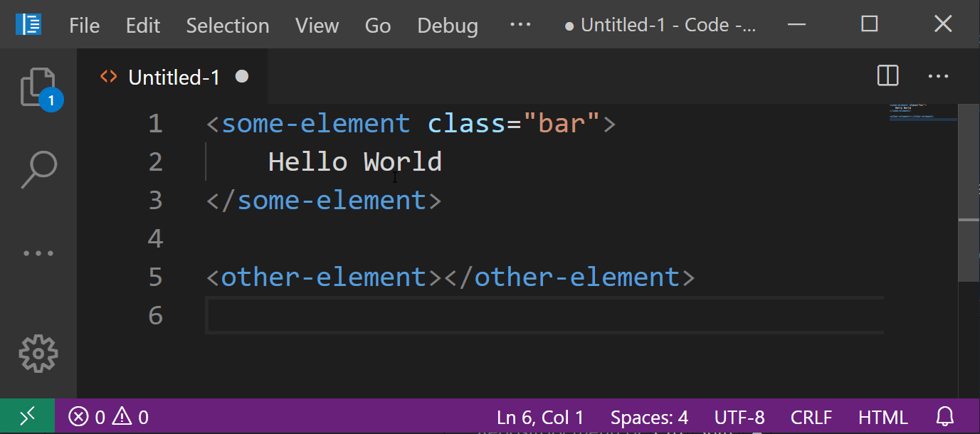Click line number 4 in gutter

155,238
